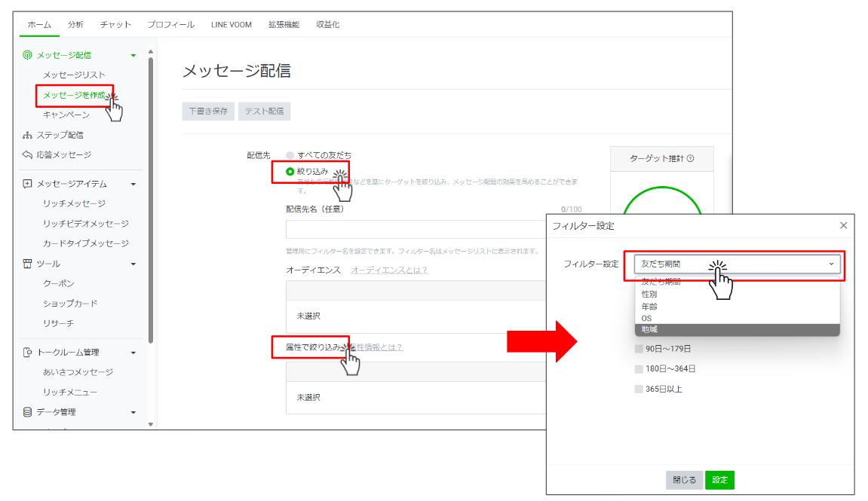This screenshot has height=501, width=868.
Task: Check the 180日～364日 checkbox
Action: coord(639,368)
